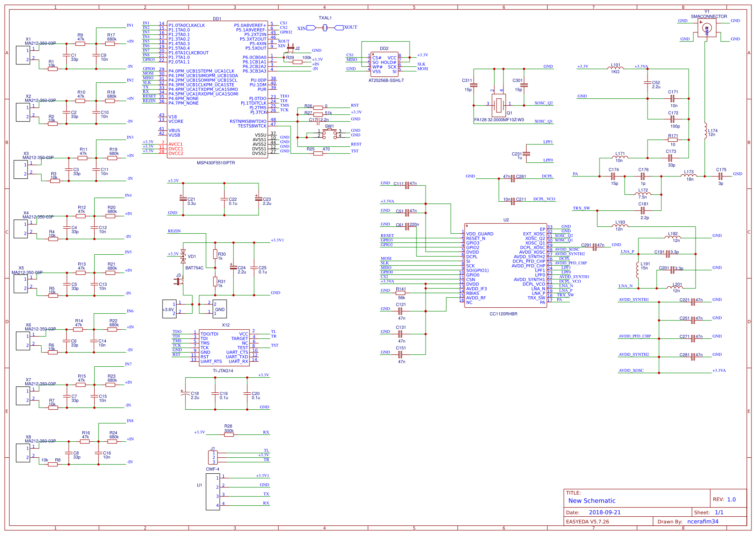This screenshot has height=535, width=756.
Task: Select the TI-JTAG14 connector X12
Action: tap(224, 348)
